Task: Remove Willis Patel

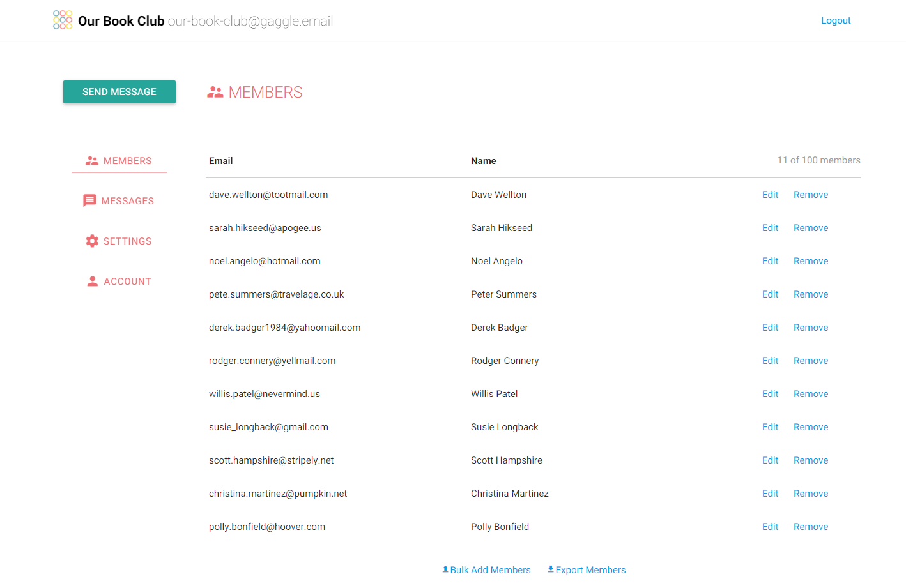Action: click(811, 394)
